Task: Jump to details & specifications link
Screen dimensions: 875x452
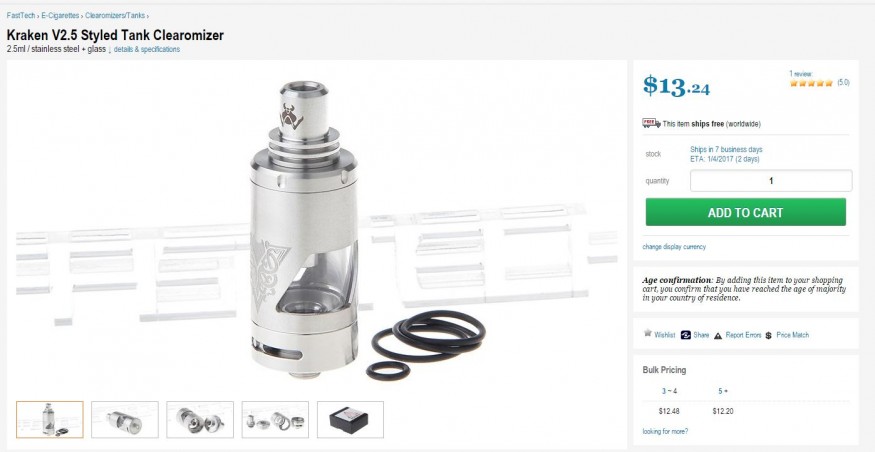Action: click(147, 49)
